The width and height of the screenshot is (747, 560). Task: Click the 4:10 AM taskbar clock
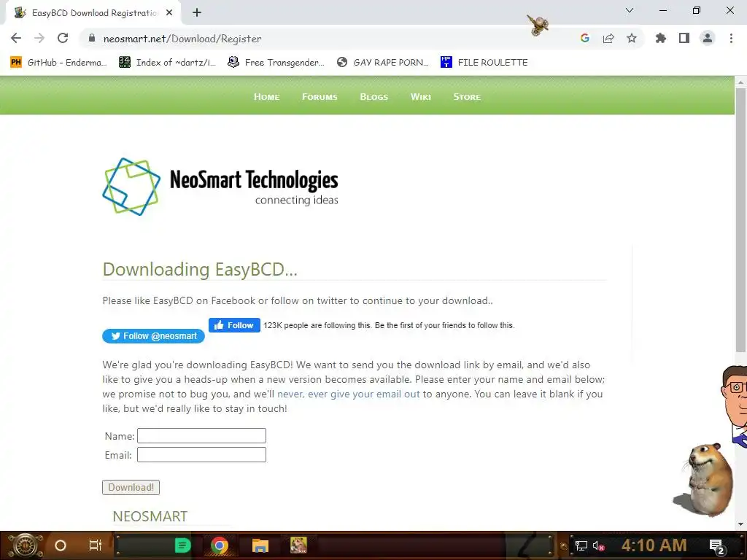[654, 545]
